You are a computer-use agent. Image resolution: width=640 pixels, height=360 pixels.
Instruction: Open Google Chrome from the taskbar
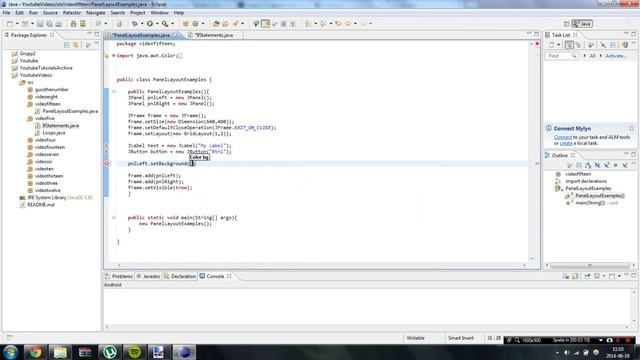pyautogui.click(x=35, y=352)
